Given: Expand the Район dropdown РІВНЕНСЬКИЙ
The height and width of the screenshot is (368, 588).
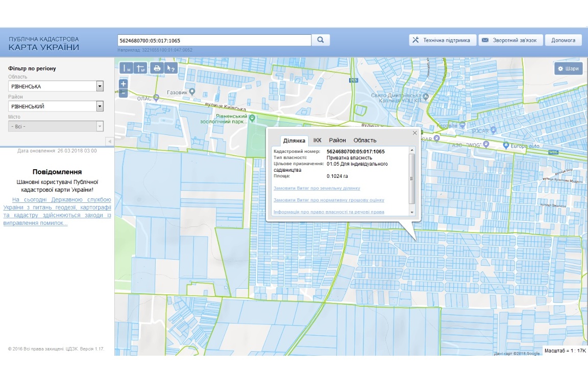Looking at the screenshot, I should 56,106.
